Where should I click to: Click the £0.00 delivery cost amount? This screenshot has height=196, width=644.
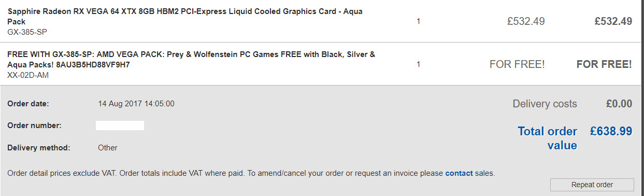click(619, 104)
